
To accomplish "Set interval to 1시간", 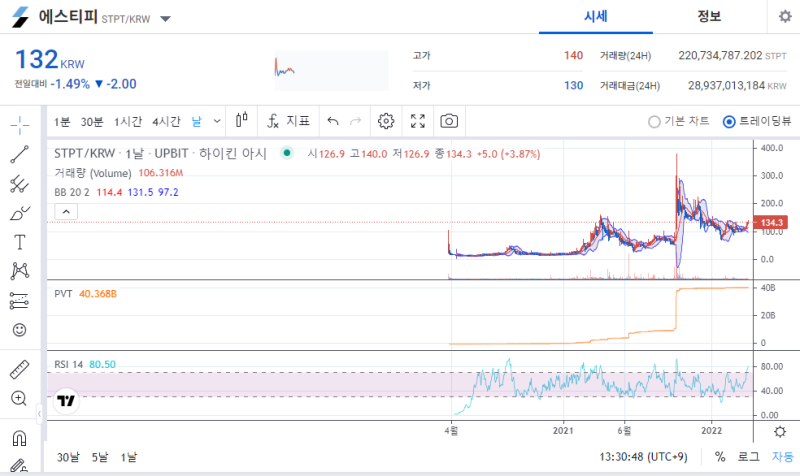I will pyautogui.click(x=128, y=122).
